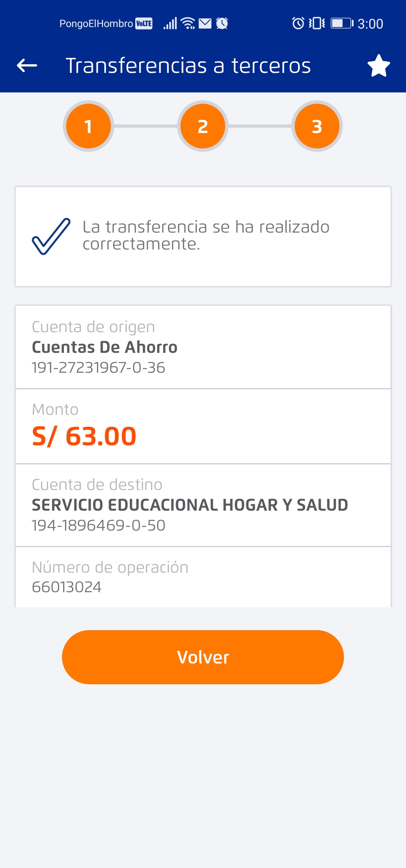This screenshot has width=406, height=868.
Task: Select step 3 circle in progress
Action: click(x=317, y=126)
